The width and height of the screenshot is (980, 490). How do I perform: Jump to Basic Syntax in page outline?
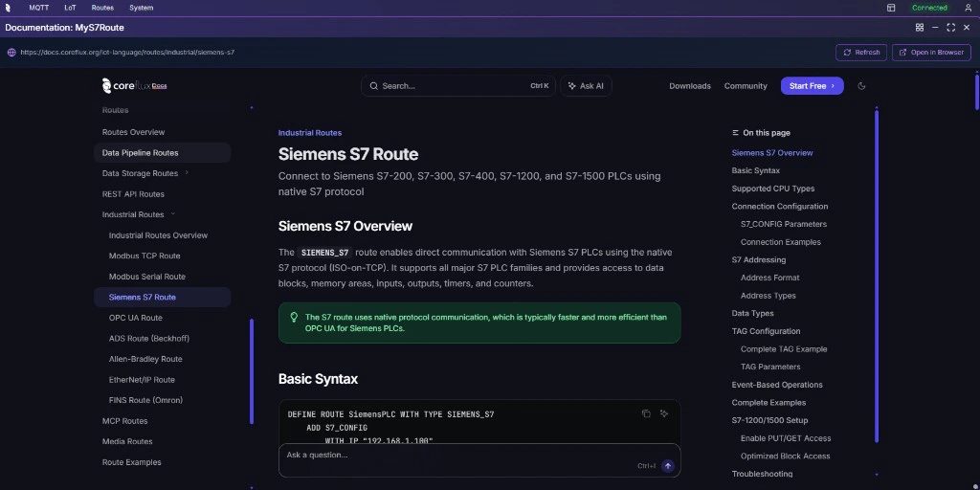coord(756,170)
